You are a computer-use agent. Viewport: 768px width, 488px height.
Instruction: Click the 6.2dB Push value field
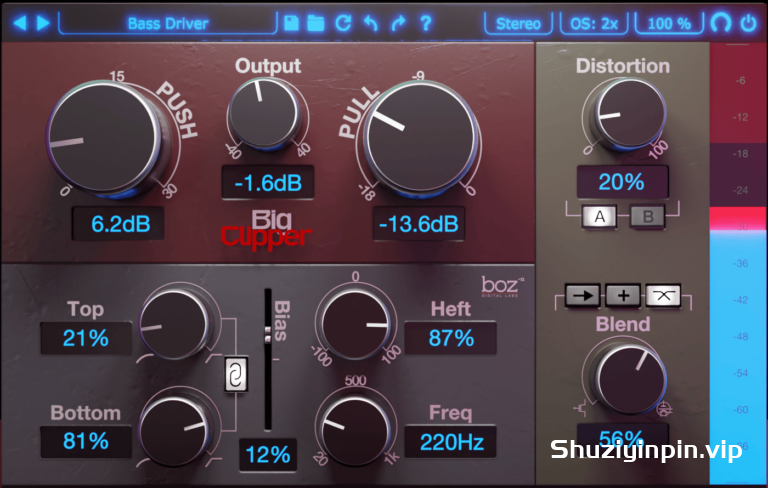point(118,224)
